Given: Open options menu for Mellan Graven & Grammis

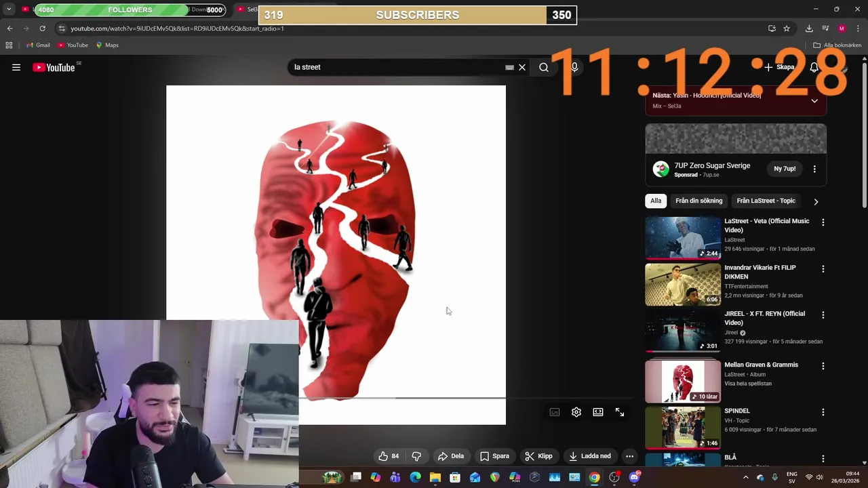Looking at the screenshot, I should [x=823, y=366].
